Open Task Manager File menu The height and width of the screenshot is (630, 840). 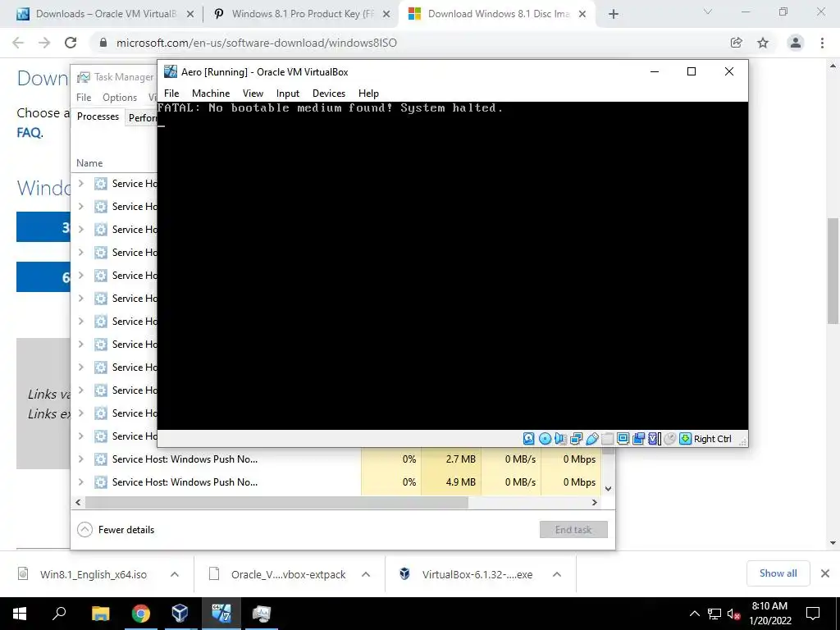tap(84, 98)
